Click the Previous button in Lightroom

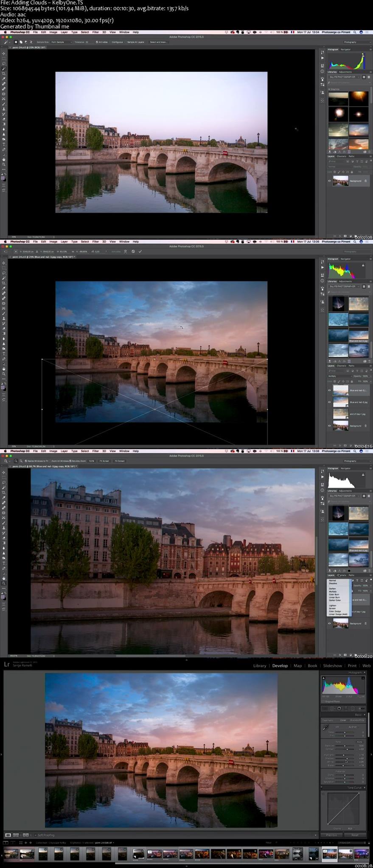click(x=331, y=835)
